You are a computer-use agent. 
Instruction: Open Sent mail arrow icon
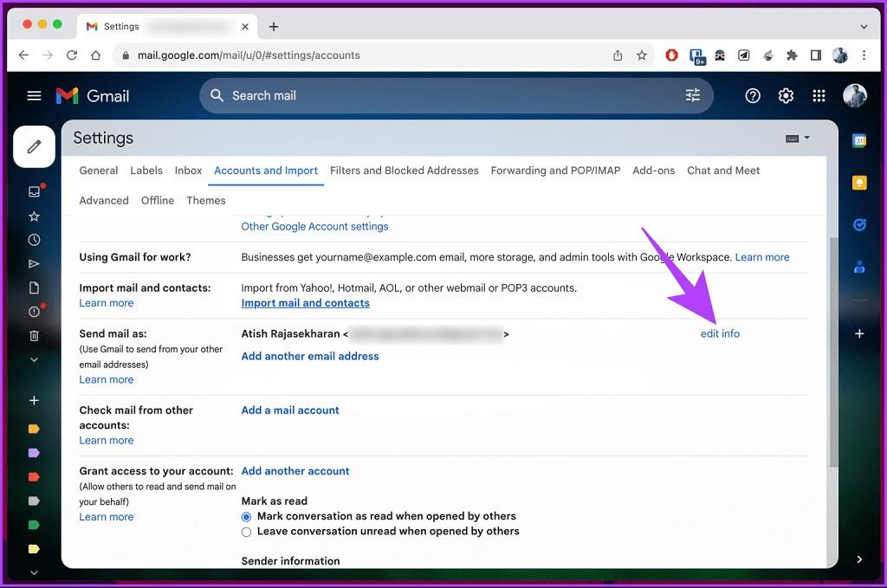click(34, 263)
